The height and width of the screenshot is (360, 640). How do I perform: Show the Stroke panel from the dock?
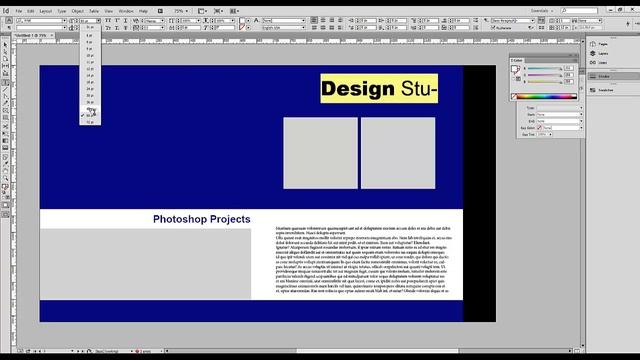click(x=613, y=76)
